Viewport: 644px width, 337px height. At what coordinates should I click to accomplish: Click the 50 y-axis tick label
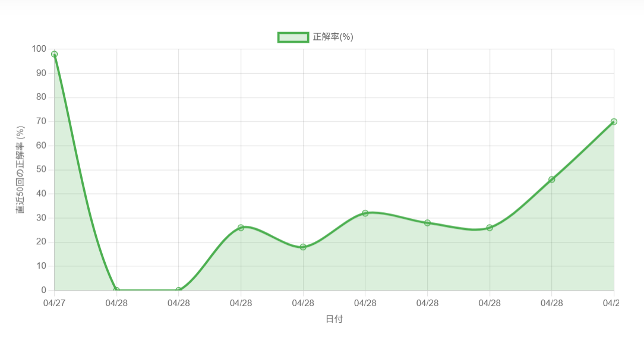coord(42,169)
